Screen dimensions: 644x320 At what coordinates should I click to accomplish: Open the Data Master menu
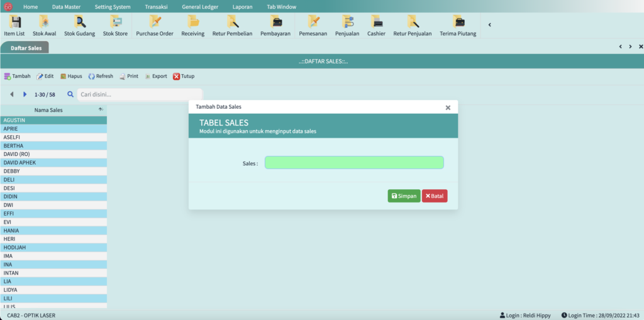pyautogui.click(x=66, y=6)
